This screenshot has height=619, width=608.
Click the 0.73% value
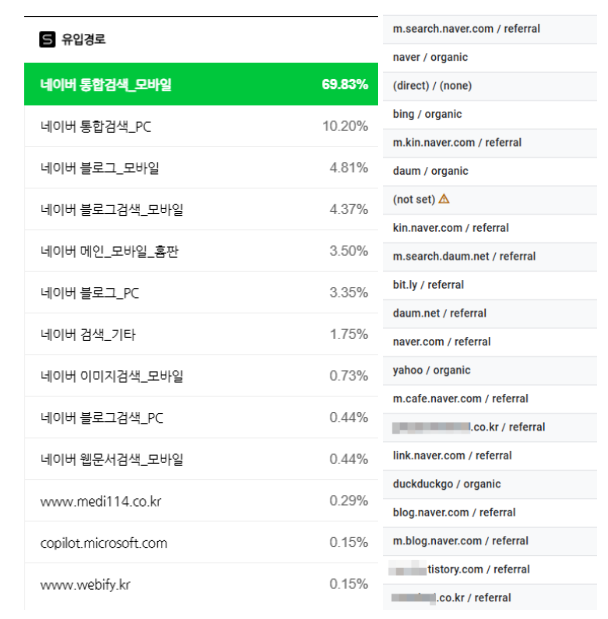(349, 376)
